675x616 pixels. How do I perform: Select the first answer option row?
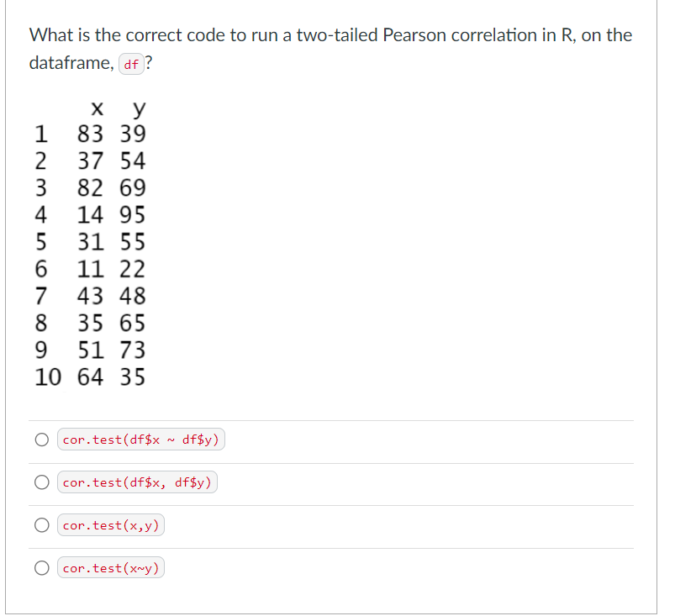coord(336,439)
